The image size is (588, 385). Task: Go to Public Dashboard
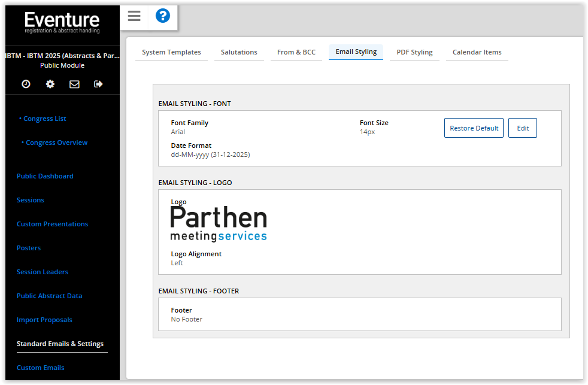point(45,176)
